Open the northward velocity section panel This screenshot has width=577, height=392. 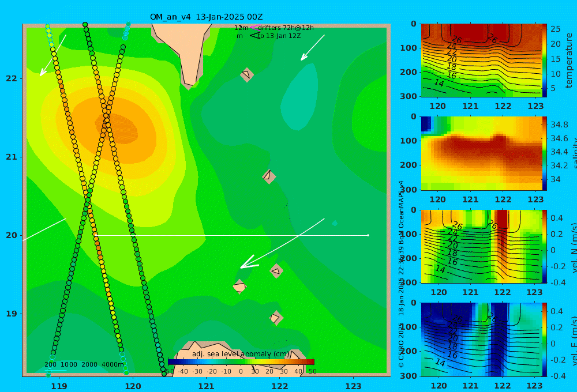481,246
